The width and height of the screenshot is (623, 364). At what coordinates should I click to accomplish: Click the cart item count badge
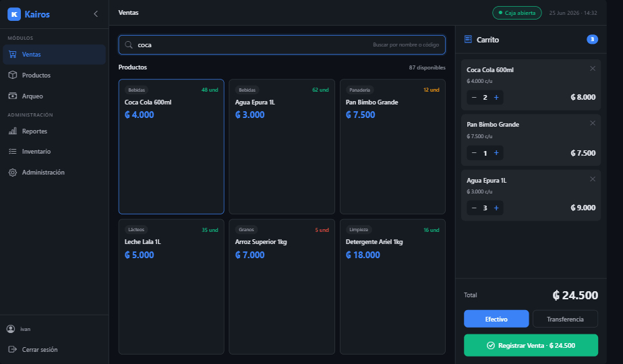[x=592, y=39]
